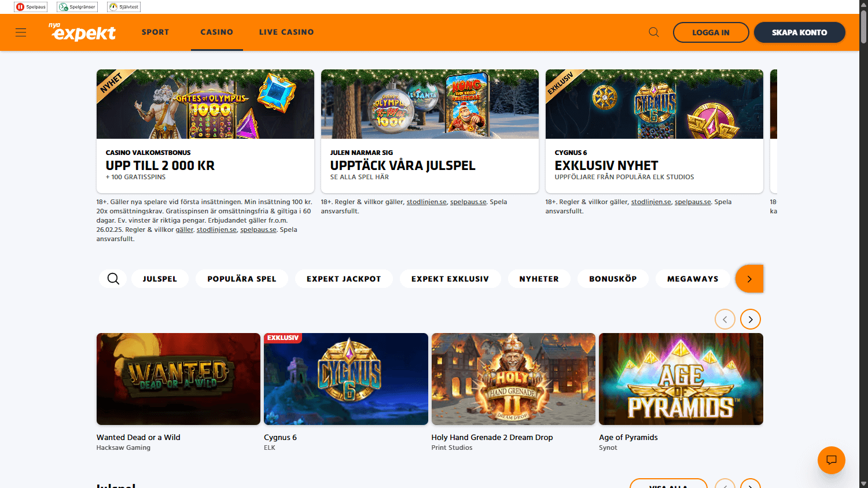Click the left chevron above the game row
This screenshot has width=868, height=488.
click(725, 319)
